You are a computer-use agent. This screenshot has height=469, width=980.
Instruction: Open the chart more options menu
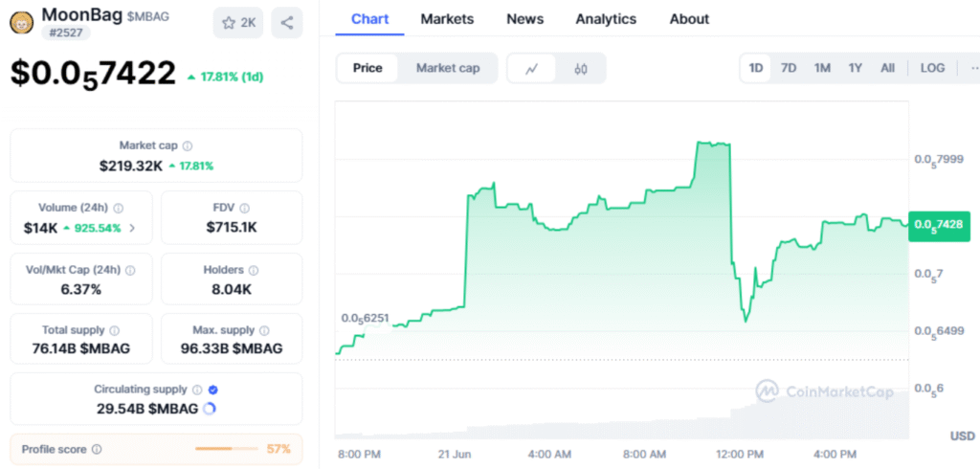[x=972, y=68]
